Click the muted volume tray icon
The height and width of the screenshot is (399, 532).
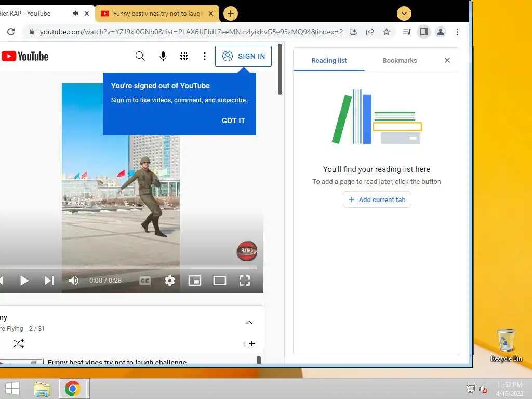click(x=483, y=389)
